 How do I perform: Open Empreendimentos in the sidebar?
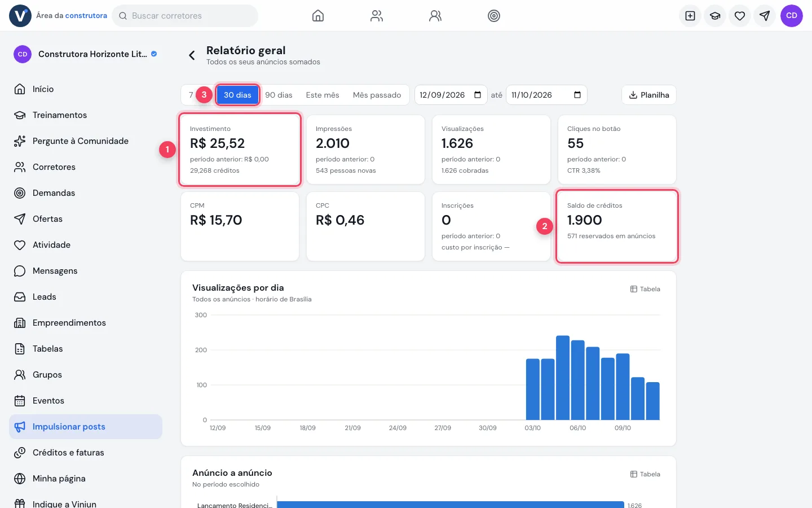click(86, 323)
